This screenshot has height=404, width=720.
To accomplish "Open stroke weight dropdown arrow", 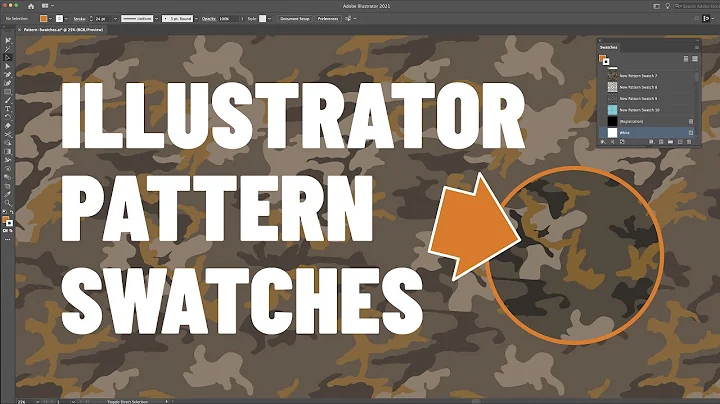I will click(115, 18).
